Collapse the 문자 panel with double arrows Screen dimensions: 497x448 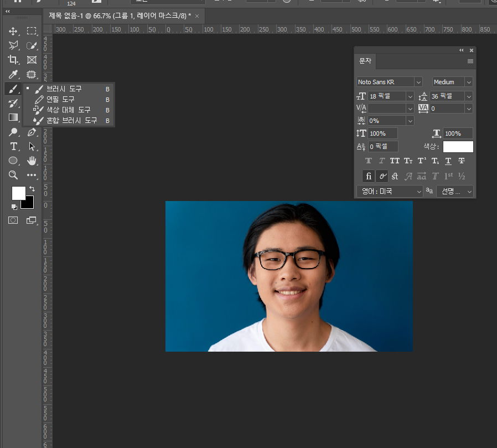[462, 50]
